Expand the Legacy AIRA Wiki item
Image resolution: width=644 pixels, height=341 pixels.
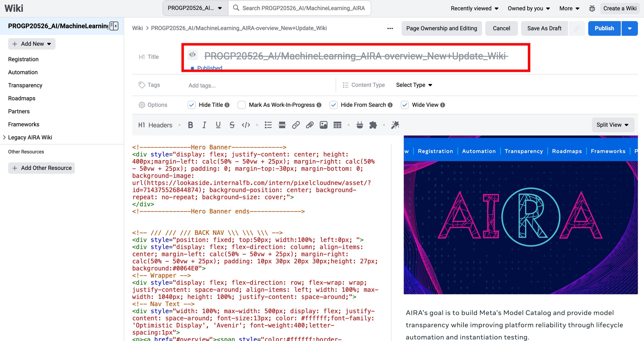pos(4,137)
